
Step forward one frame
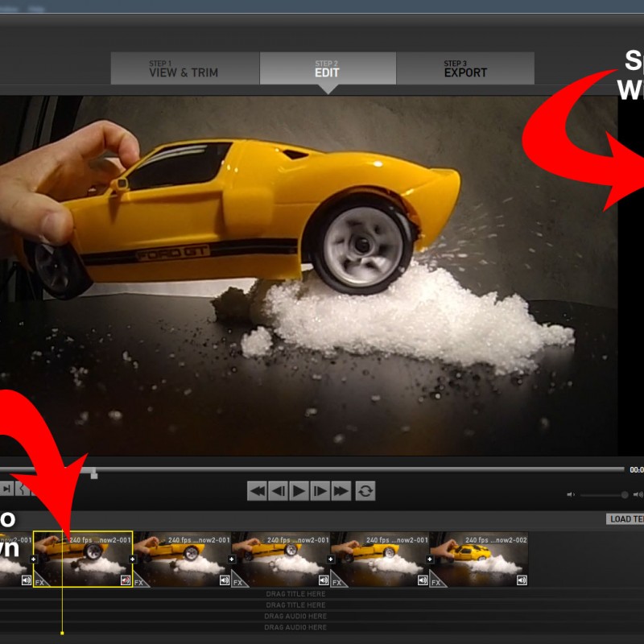point(320,490)
